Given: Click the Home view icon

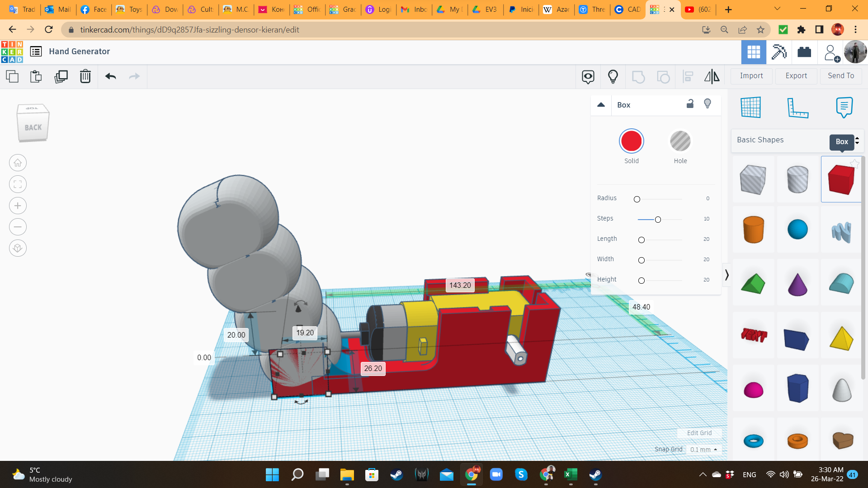Looking at the screenshot, I should click(18, 163).
